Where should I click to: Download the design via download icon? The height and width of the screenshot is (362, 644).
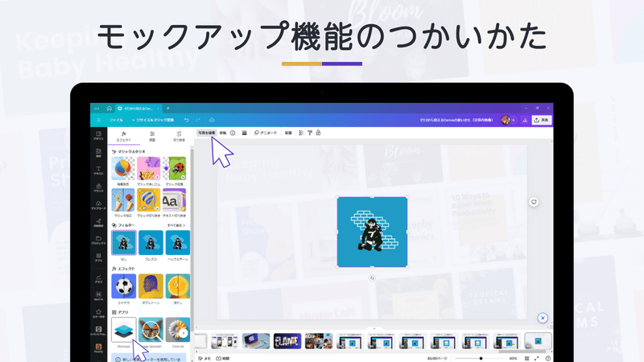(525, 120)
